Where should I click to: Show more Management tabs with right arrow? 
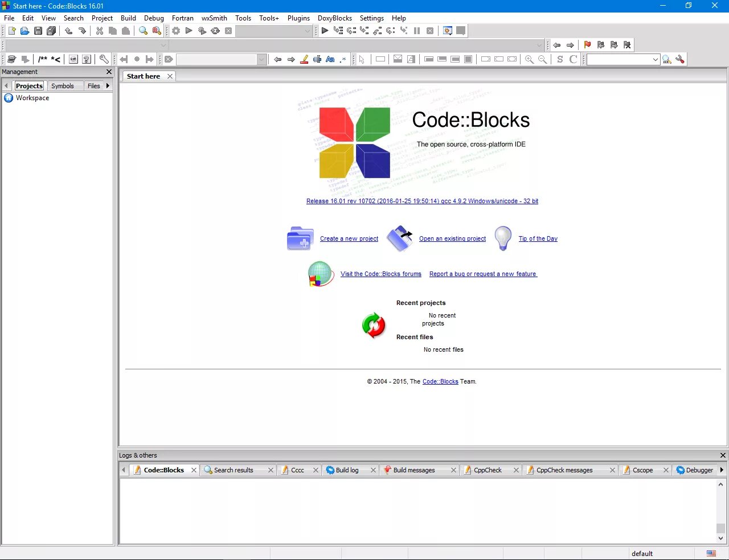[108, 86]
